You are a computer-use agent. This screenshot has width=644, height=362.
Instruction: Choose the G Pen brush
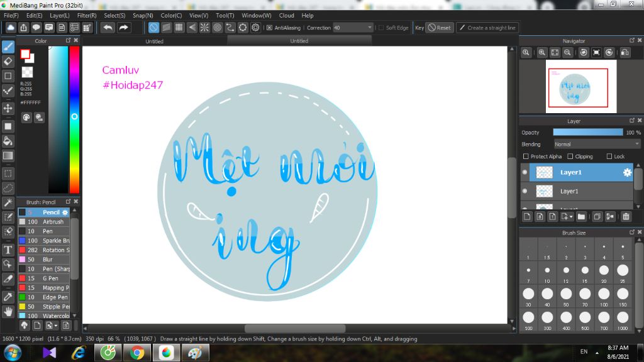coord(45,278)
